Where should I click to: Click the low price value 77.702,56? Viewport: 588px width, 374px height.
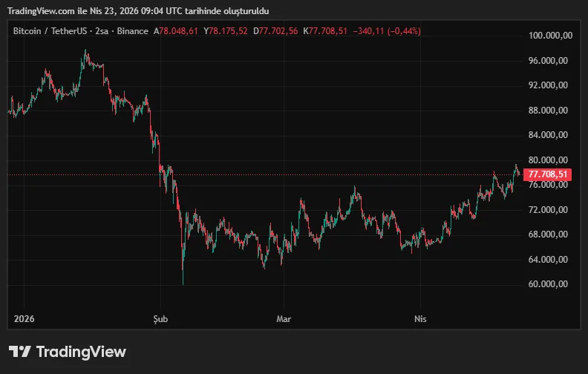tap(278, 31)
